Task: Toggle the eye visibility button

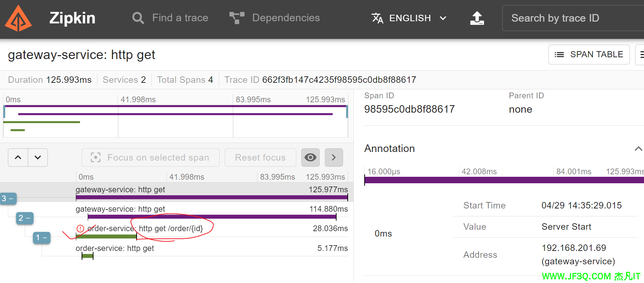Action: click(x=310, y=158)
